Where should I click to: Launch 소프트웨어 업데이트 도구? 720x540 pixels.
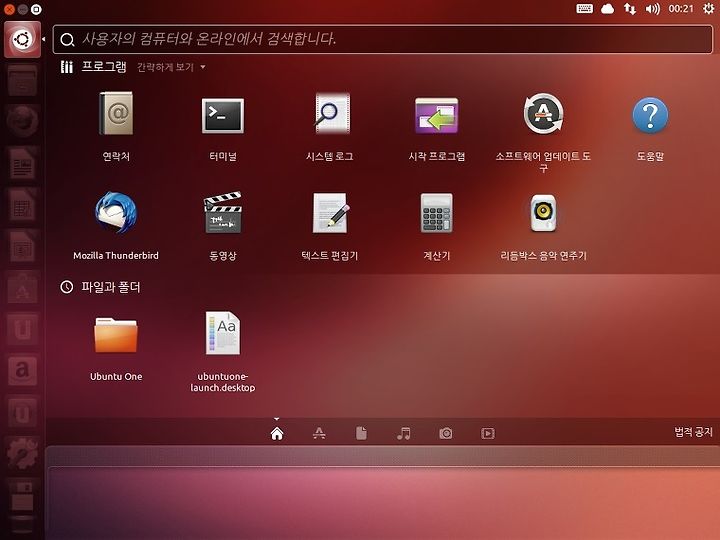(x=543, y=113)
